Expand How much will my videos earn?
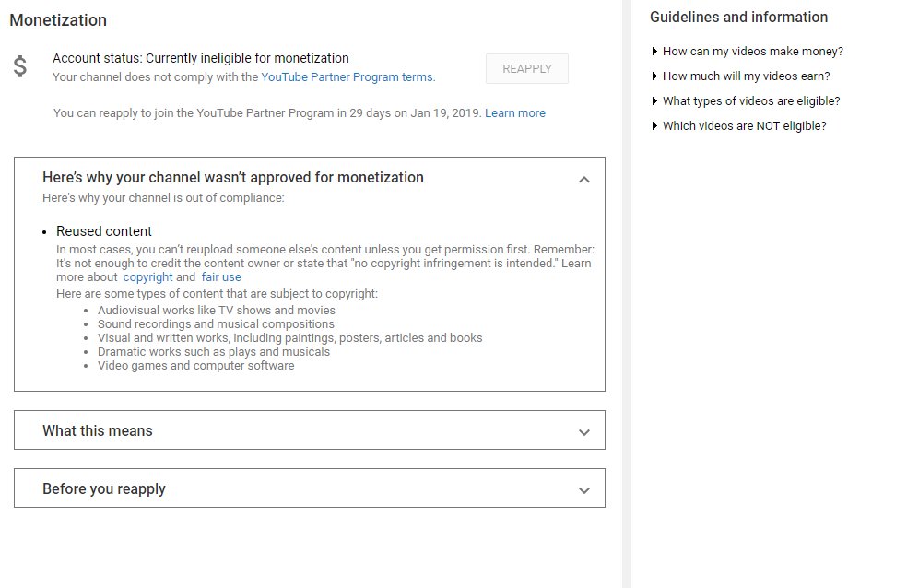This screenshot has height=588, width=907. [741, 76]
